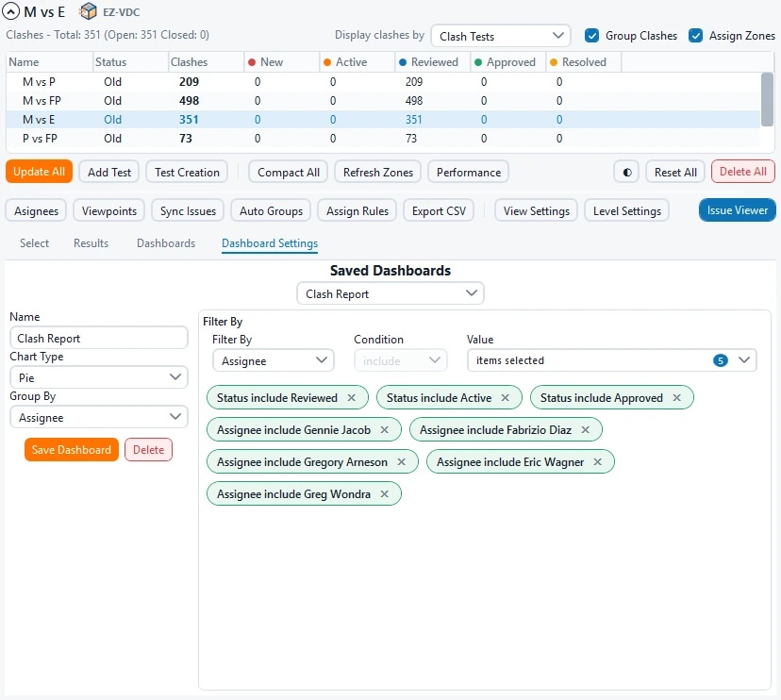Click Reset All
781x700 pixels.
675,172
